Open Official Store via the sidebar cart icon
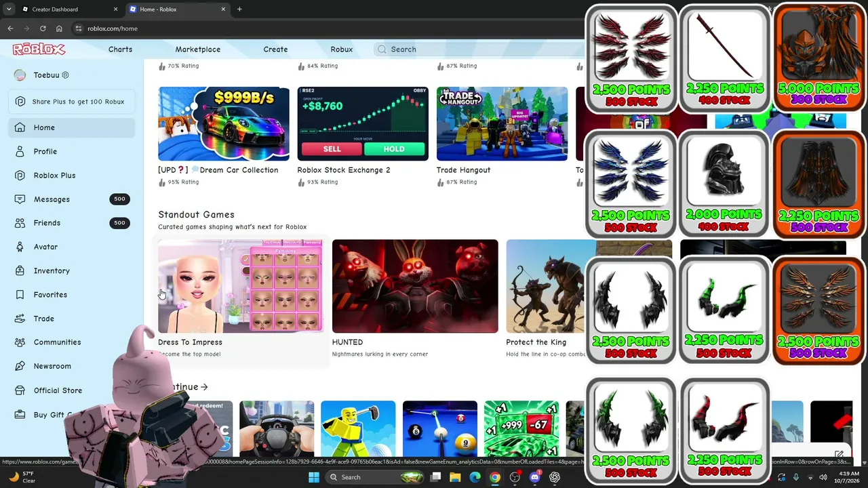868x488 pixels. (x=20, y=390)
